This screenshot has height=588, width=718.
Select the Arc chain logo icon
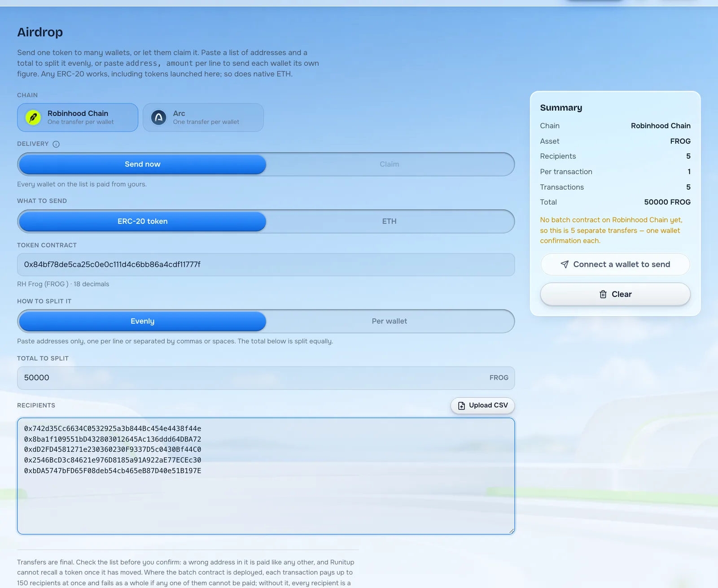tap(158, 118)
